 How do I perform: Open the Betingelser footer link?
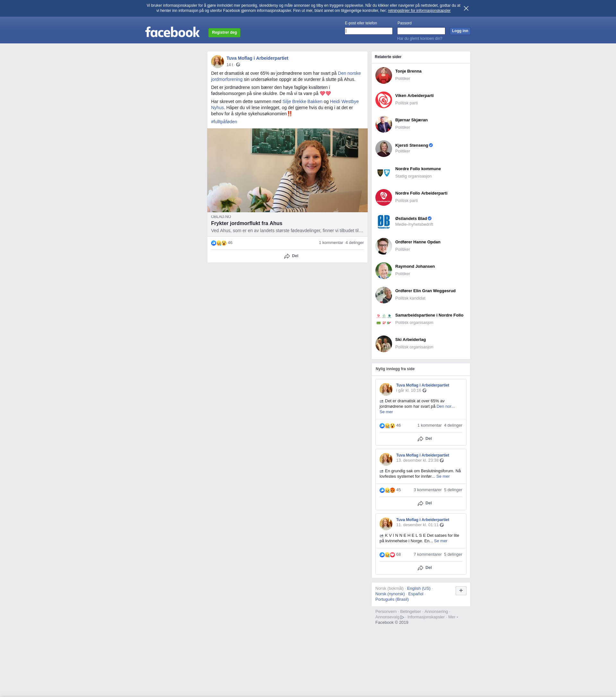[x=410, y=612]
